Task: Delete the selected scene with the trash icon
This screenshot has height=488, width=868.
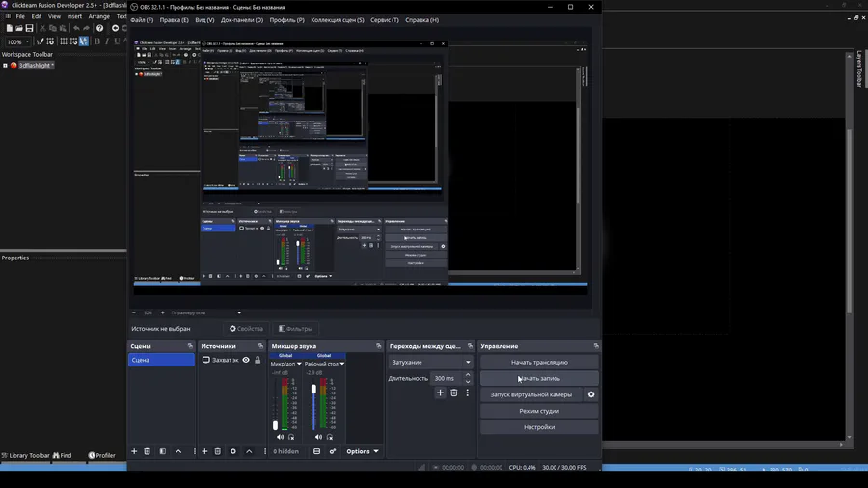Action: (148, 451)
